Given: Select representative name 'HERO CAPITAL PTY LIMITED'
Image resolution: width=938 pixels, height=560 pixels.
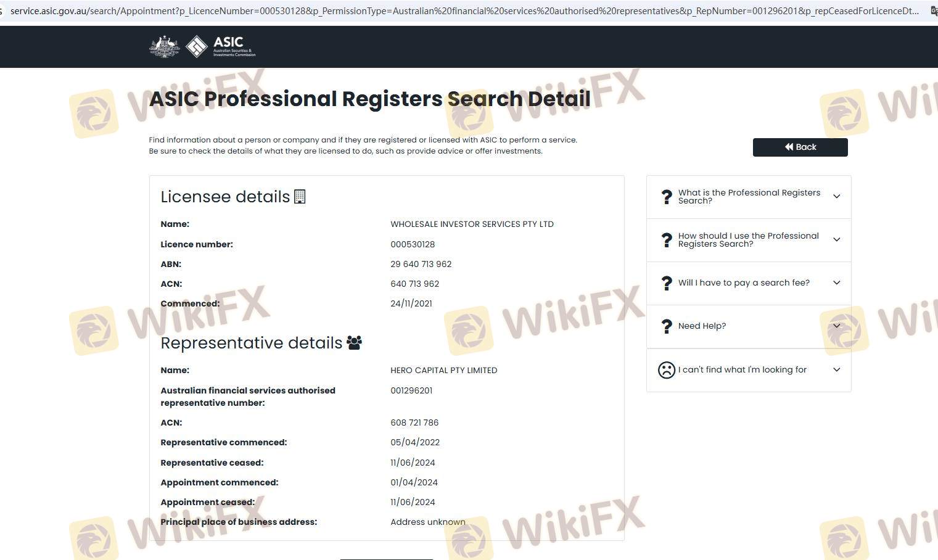Looking at the screenshot, I should [444, 371].
